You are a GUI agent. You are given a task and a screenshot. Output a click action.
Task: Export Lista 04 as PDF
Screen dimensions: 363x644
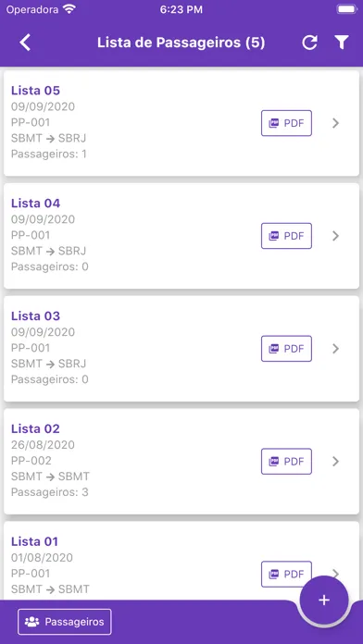pyautogui.click(x=286, y=236)
